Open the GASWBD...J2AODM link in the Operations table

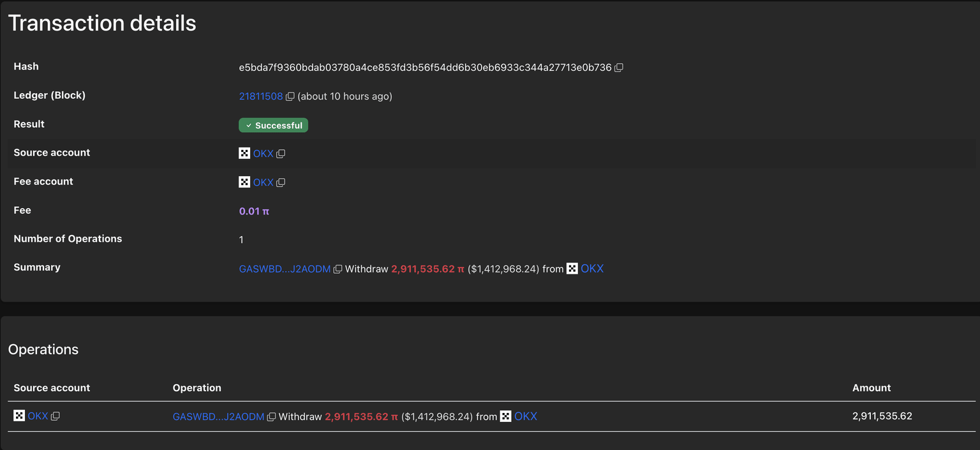(218, 417)
